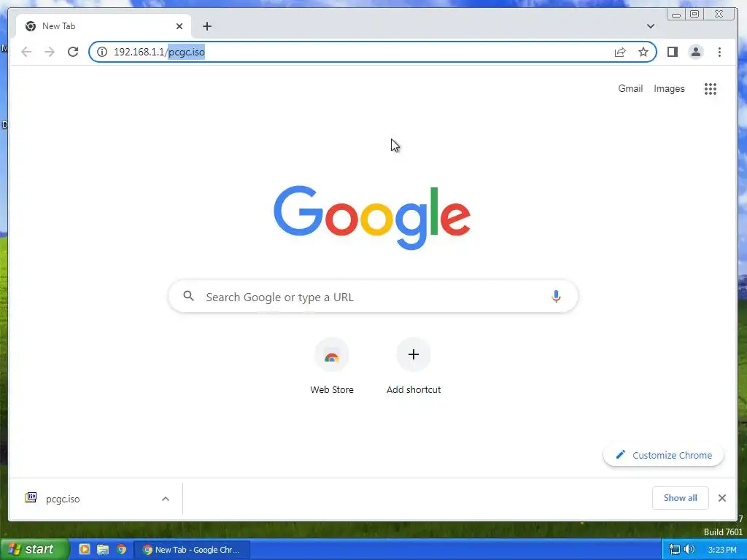The width and height of the screenshot is (747, 560).
Task: Restore down the Chrome window
Action: [x=694, y=15]
